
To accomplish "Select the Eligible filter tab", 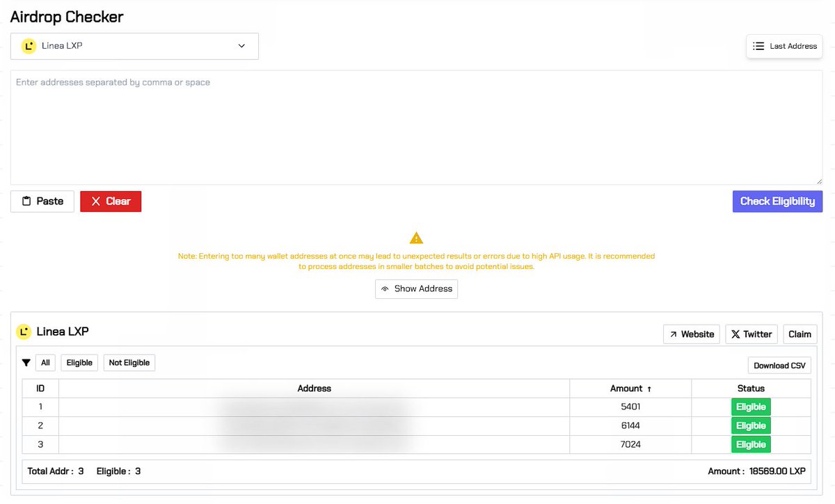I will tap(79, 363).
